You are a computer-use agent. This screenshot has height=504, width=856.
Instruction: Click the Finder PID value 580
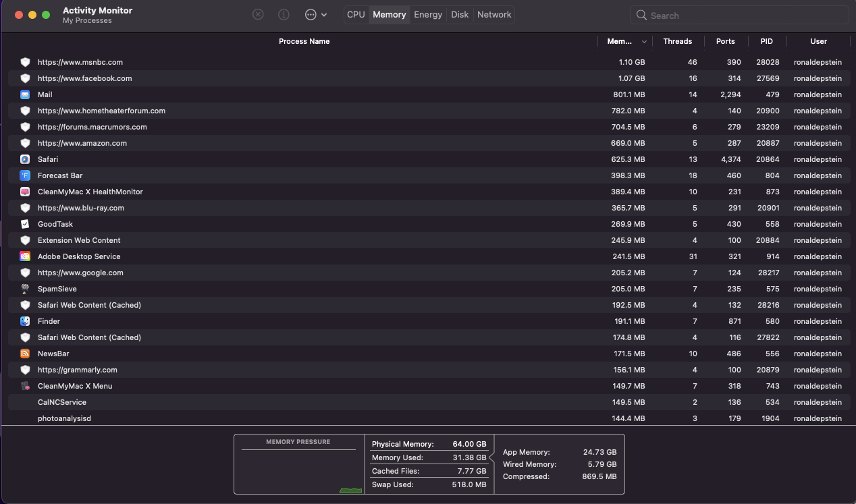(x=773, y=321)
